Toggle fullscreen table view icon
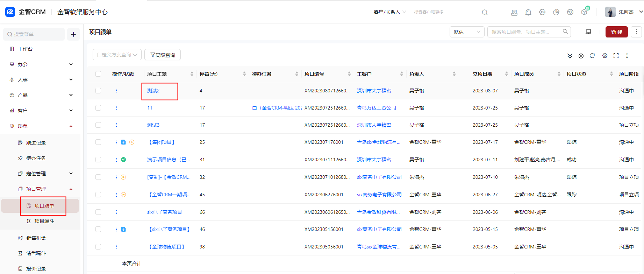The height and width of the screenshot is (274, 644). pyautogui.click(x=616, y=56)
